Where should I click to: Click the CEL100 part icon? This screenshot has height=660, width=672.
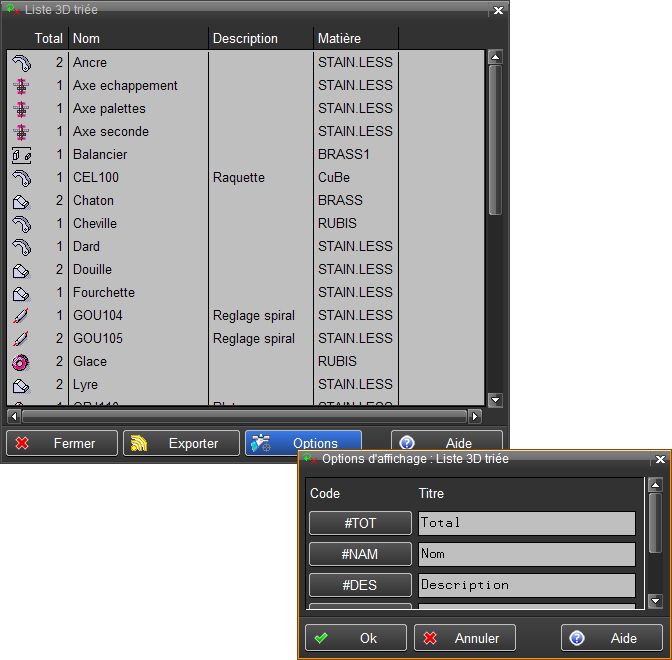pyautogui.click(x=21, y=178)
